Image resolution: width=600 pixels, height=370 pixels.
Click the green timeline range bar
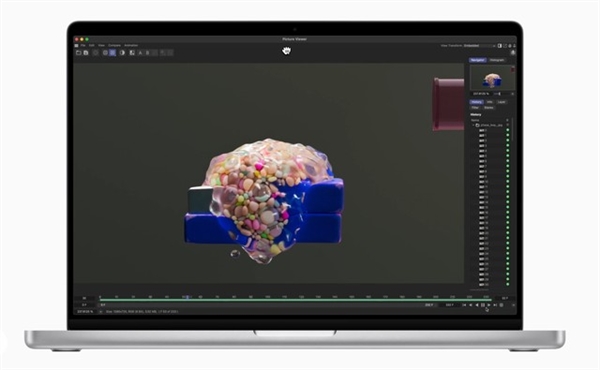click(x=295, y=300)
